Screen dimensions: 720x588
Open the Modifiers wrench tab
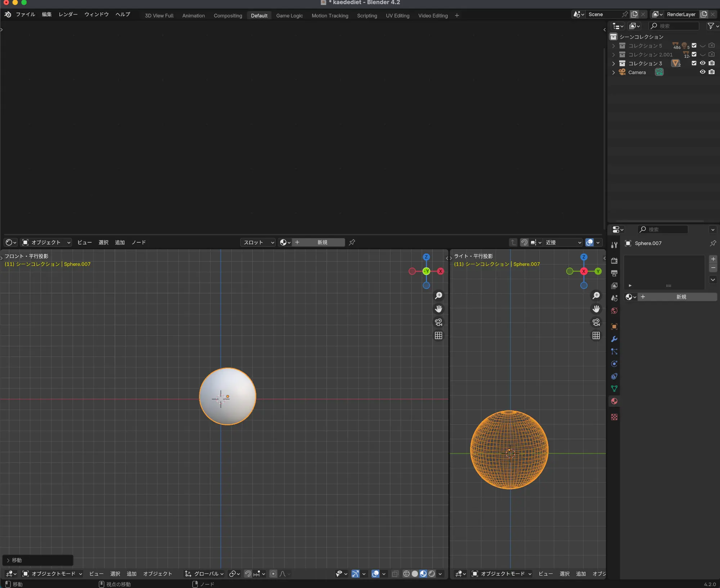click(614, 339)
